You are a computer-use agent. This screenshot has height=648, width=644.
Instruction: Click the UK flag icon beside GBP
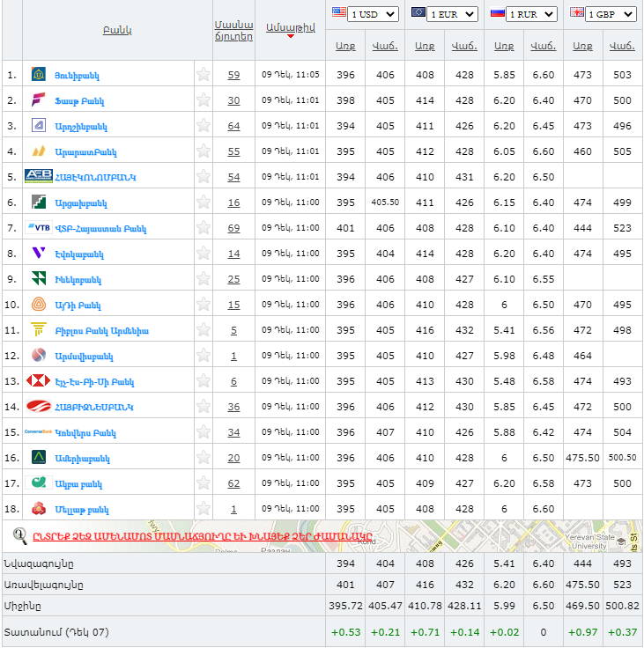click(x=576, y=12)
